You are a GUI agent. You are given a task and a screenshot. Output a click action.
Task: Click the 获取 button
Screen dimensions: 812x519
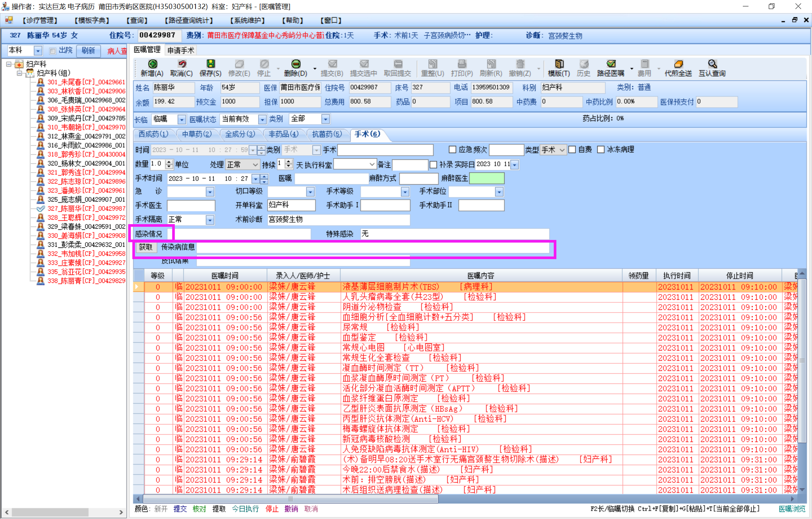pos(146,247)
